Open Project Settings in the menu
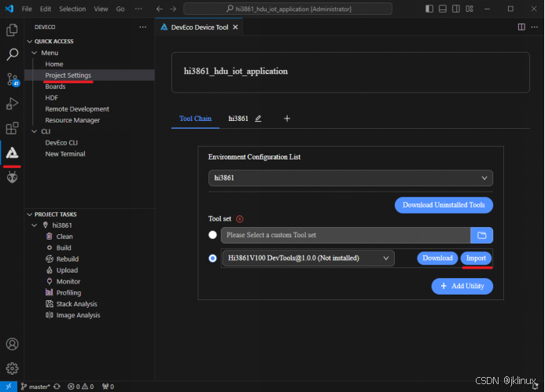545x392 pixels. click(68, 75)
